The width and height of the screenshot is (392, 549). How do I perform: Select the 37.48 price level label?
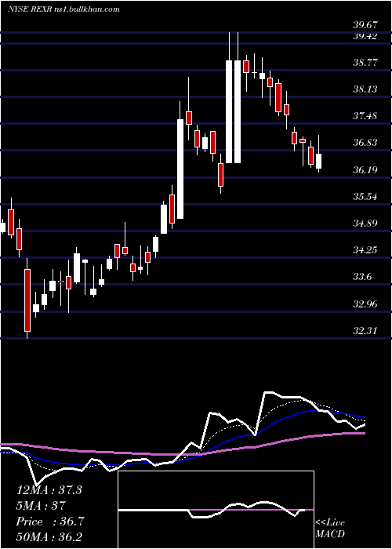point(365,116)
